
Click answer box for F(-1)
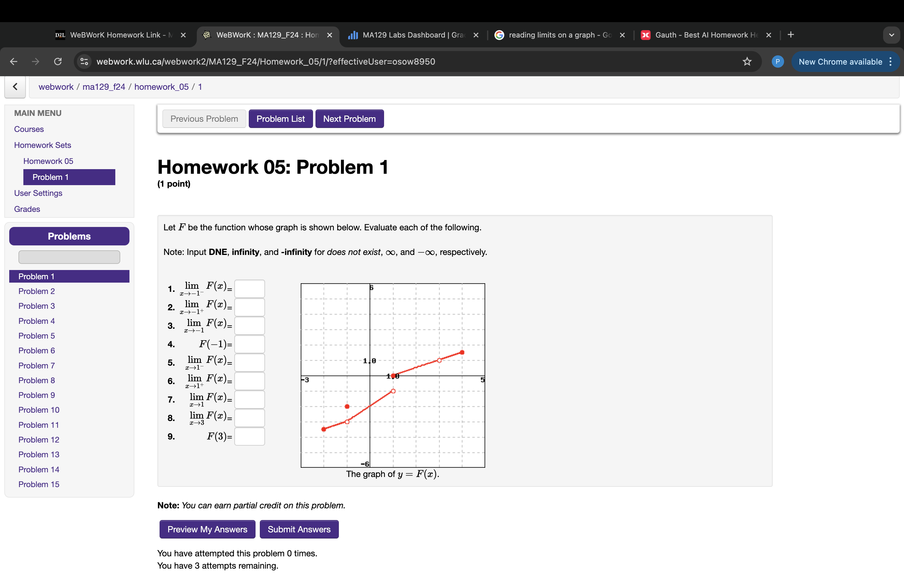250,344
